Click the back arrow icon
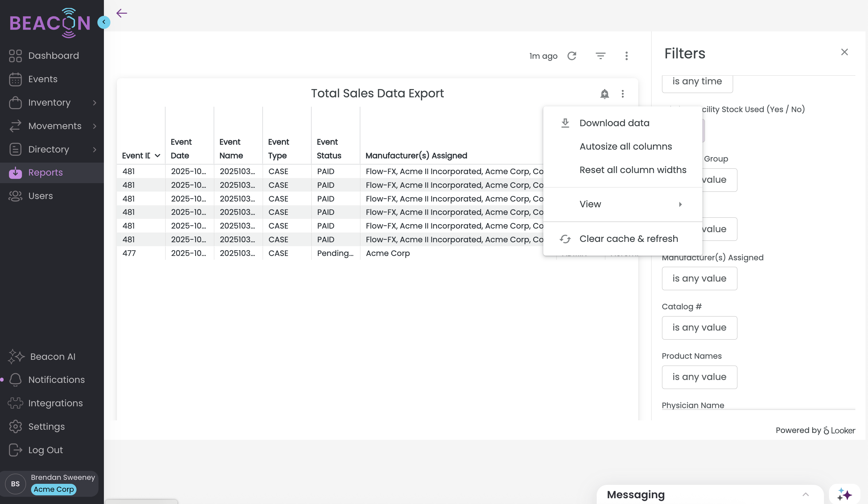This screenshot has height=504, width=868. [x=122, y=13]
